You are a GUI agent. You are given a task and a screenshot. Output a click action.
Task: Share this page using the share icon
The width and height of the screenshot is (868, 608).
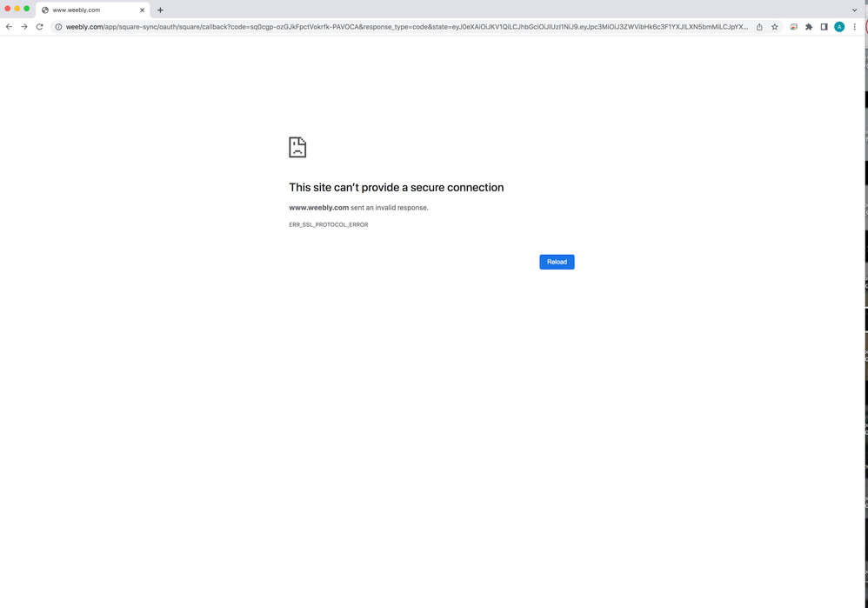coord(759,27)
